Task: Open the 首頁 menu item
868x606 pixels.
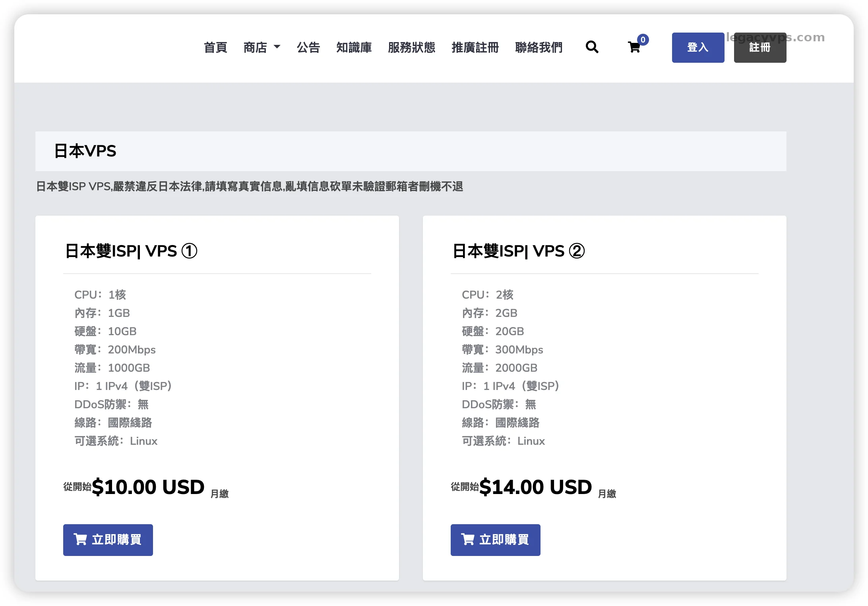Action: coord(215,47)
